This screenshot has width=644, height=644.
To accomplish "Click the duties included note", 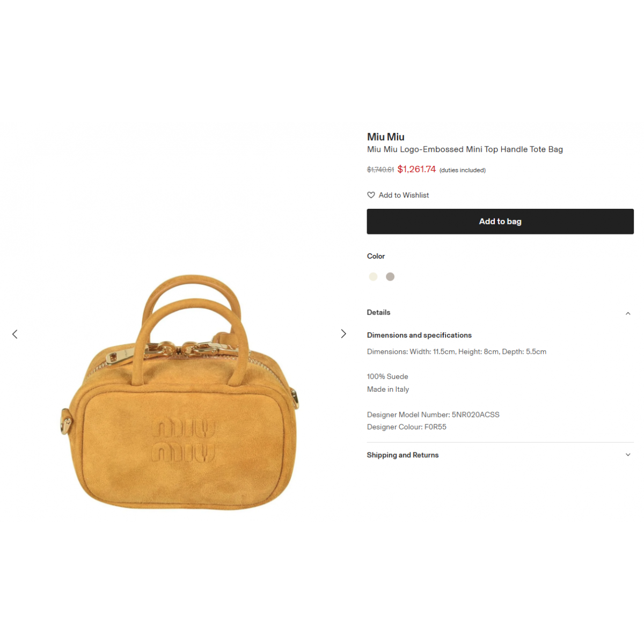I will click(463, 170).
